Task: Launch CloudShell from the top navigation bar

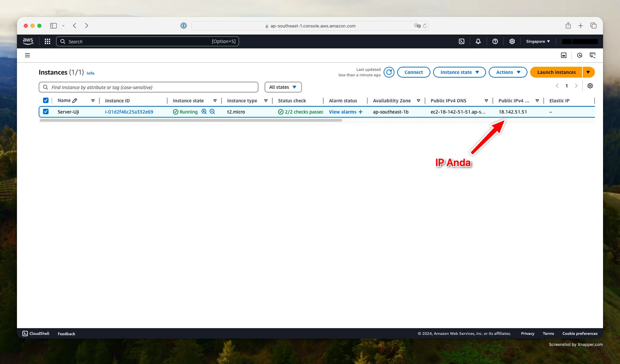Action: [x=462, y=41]
